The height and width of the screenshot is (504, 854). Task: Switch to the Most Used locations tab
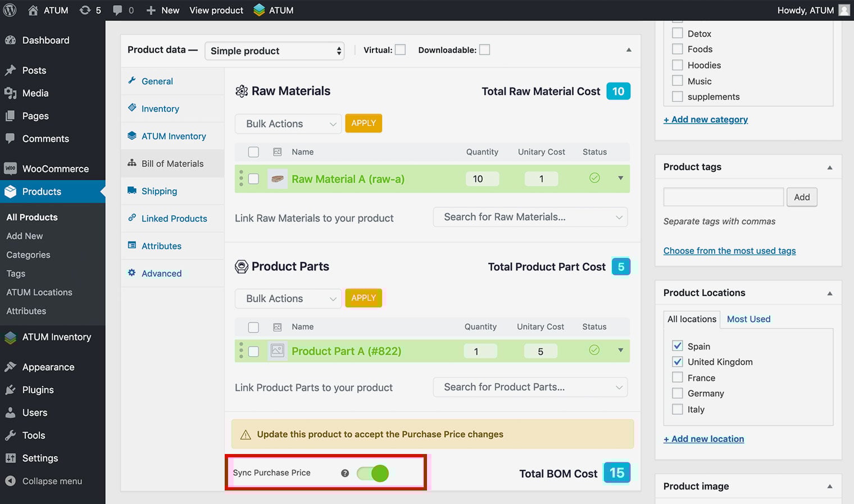click(748, 319)
